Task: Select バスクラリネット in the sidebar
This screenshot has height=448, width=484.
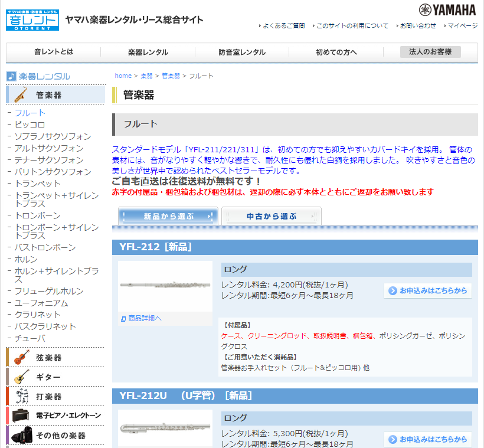Action: pyautogui.click(x=45, y=326)
